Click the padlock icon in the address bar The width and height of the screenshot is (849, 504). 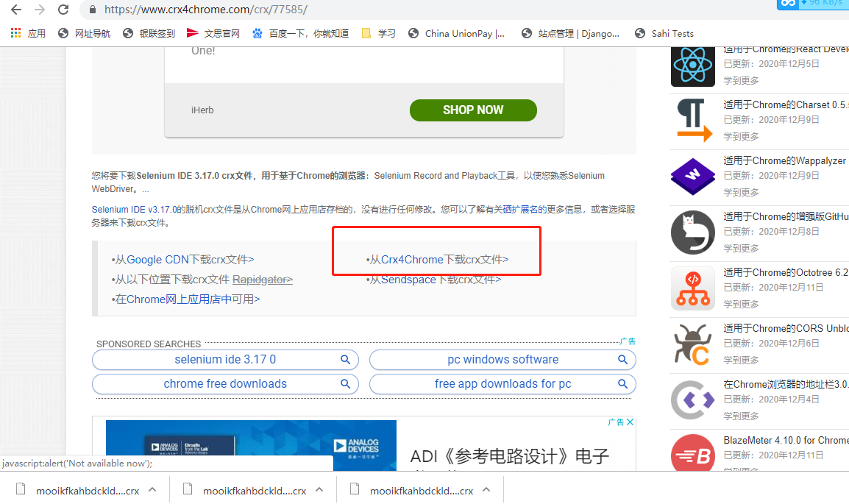[x=91, y=10]
